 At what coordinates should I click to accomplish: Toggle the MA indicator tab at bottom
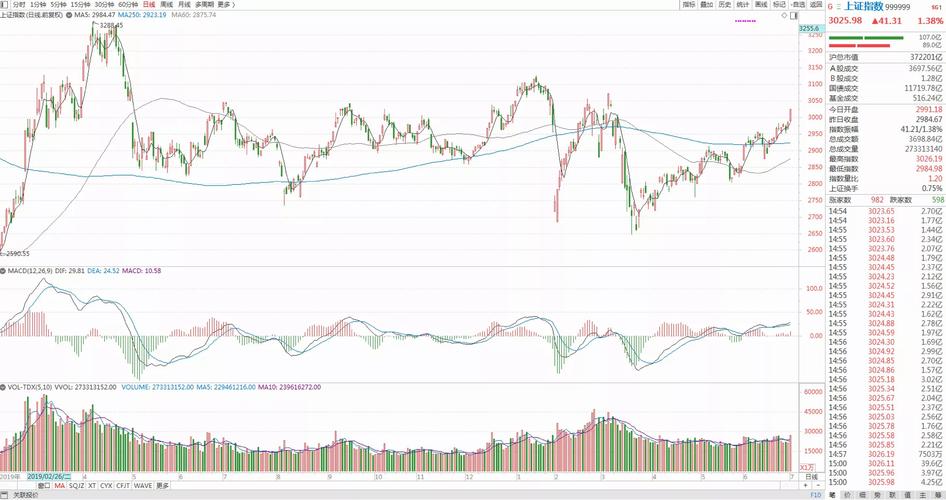(x=59, y=485)
